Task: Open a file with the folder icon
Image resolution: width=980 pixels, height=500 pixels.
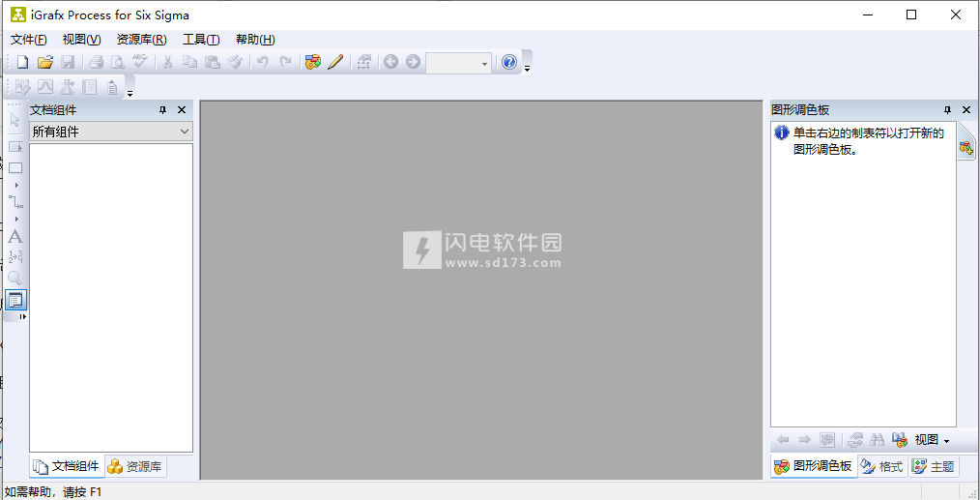Action: click(45, 62)
